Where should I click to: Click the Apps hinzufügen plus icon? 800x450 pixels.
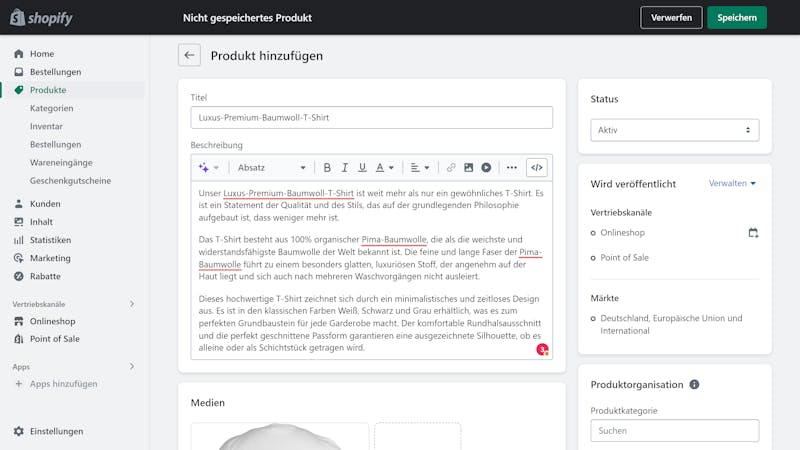tap(19, 384)
